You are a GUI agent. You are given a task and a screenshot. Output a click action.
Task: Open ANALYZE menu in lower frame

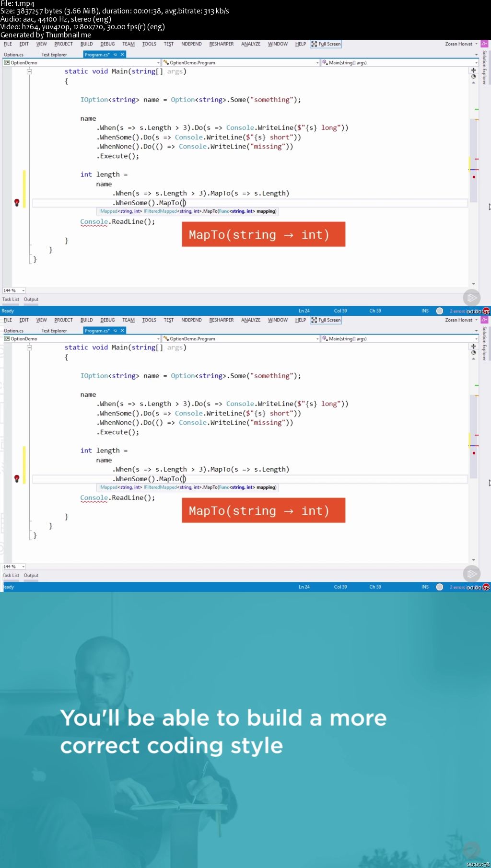tap(251, 320)
